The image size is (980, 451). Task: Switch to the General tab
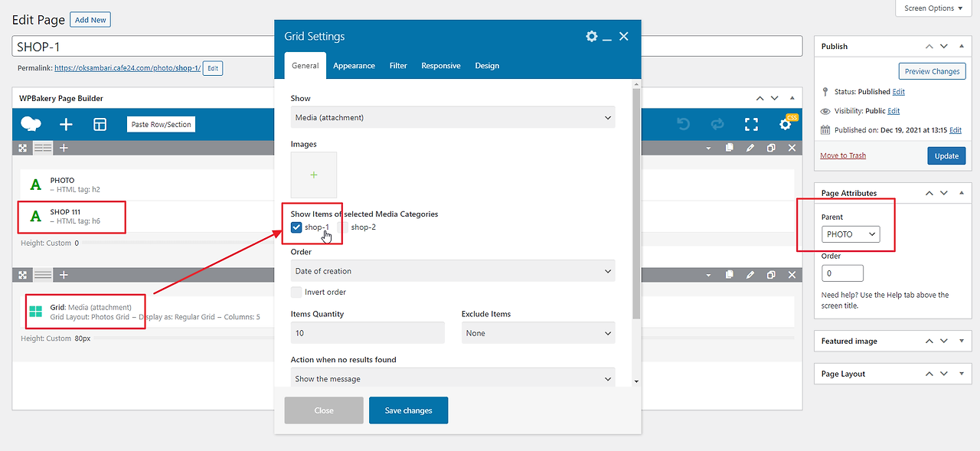coord(305,65)
